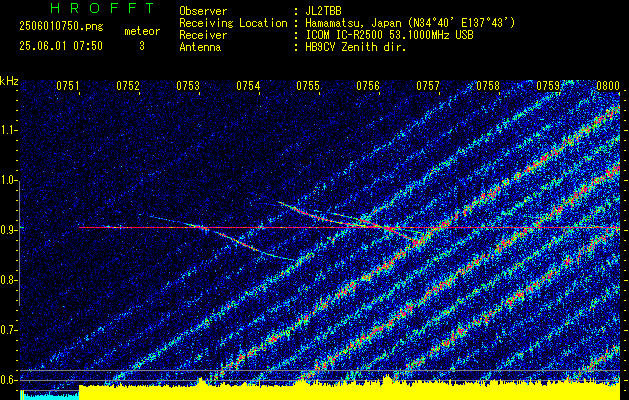Viewport: 629px width, 400px height.
Task: Click the 0753 time axis marker
Action: 188,86
